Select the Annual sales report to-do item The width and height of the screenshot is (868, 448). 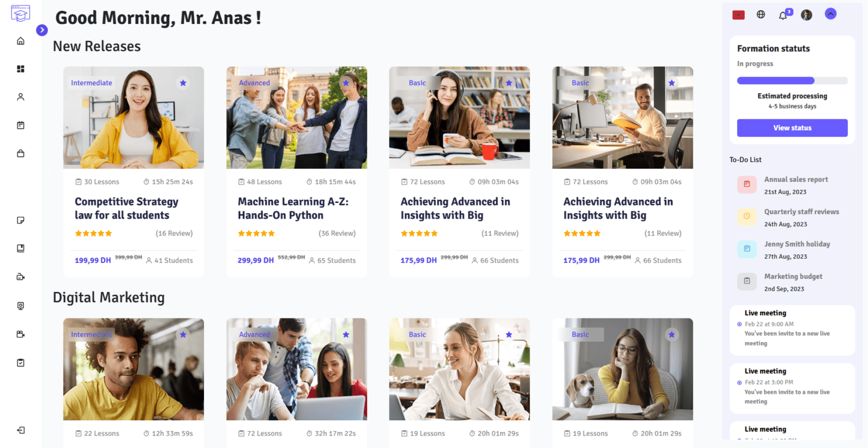(792, 185)
